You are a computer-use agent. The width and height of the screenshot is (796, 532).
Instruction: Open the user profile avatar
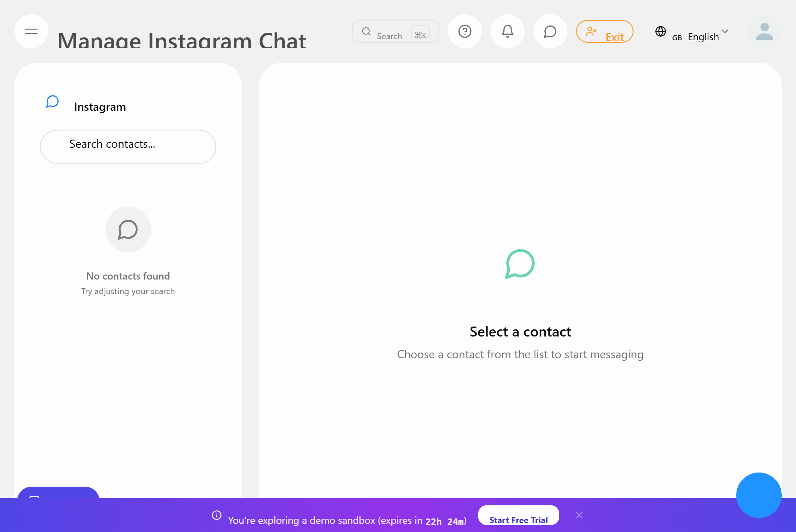(764, 32)
